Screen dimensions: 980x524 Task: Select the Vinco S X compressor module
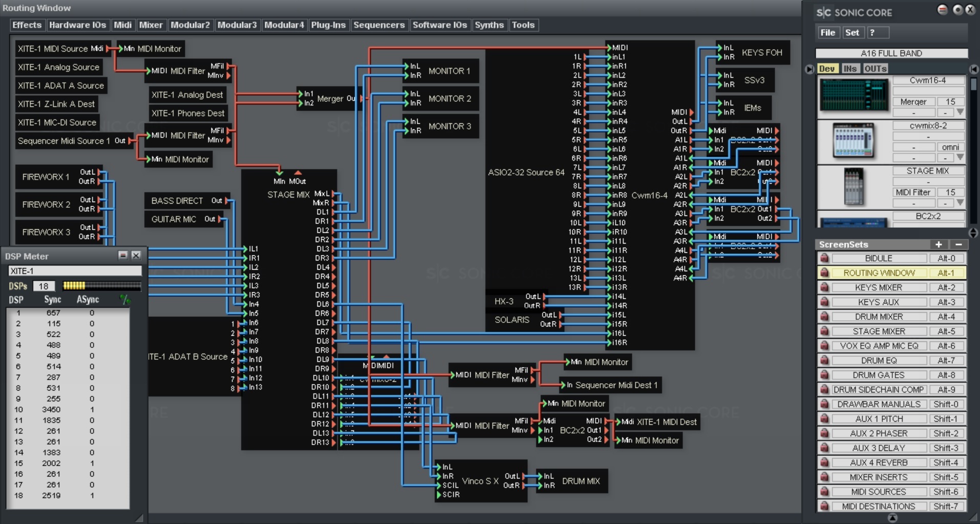point(480,481)
